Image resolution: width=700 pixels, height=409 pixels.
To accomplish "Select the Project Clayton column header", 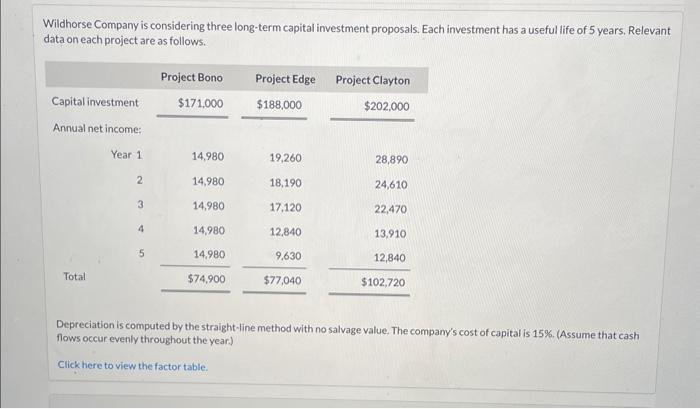I will pyautogui.click(x=373, y=80).
